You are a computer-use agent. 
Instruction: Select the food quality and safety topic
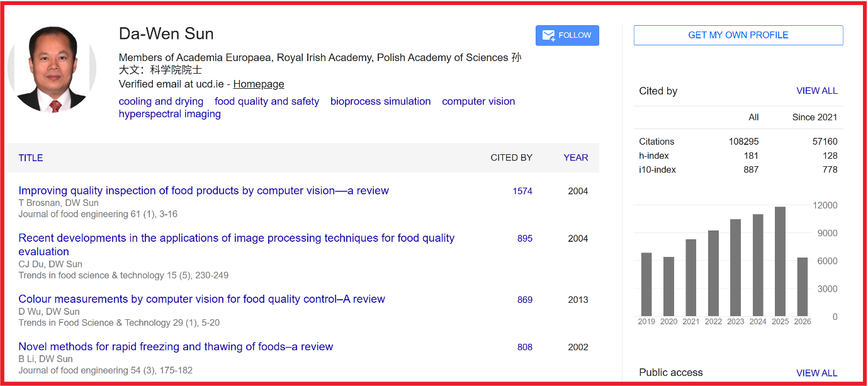point(267,101)
